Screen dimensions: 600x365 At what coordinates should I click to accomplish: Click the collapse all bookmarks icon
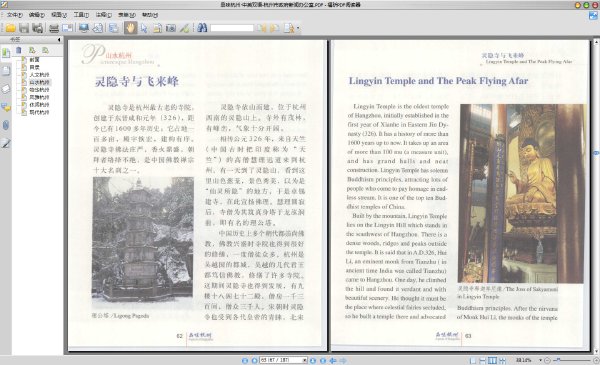tap(45, 50)
